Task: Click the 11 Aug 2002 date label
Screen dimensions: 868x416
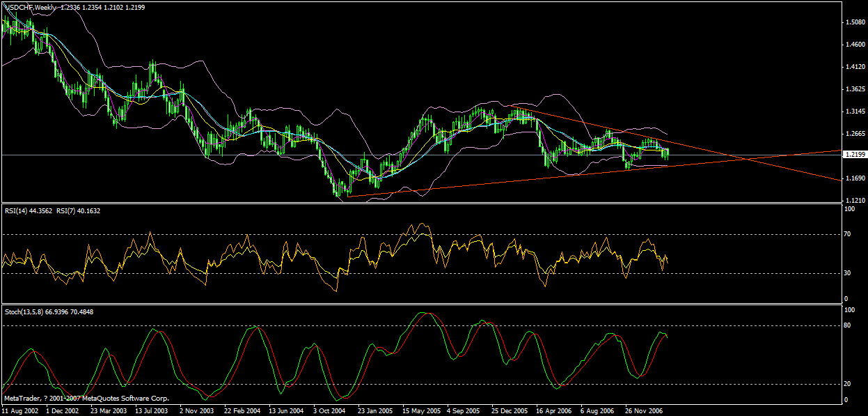Action: coord(19,411)
